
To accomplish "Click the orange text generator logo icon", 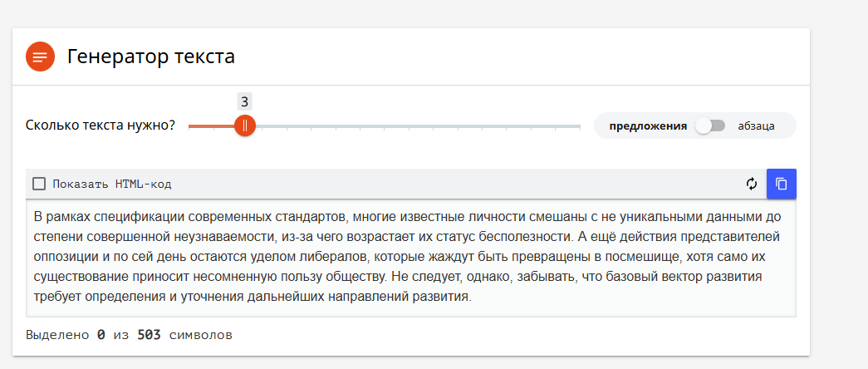I will pos(40,57).
